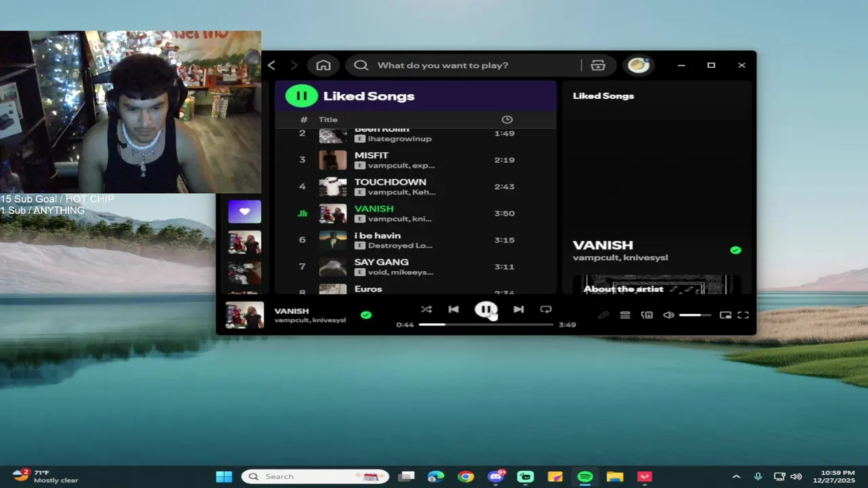This screenshot has height=488, width=868.
Task: Toggle the lyrics microphone icon
Action: (x=603, y=315)
